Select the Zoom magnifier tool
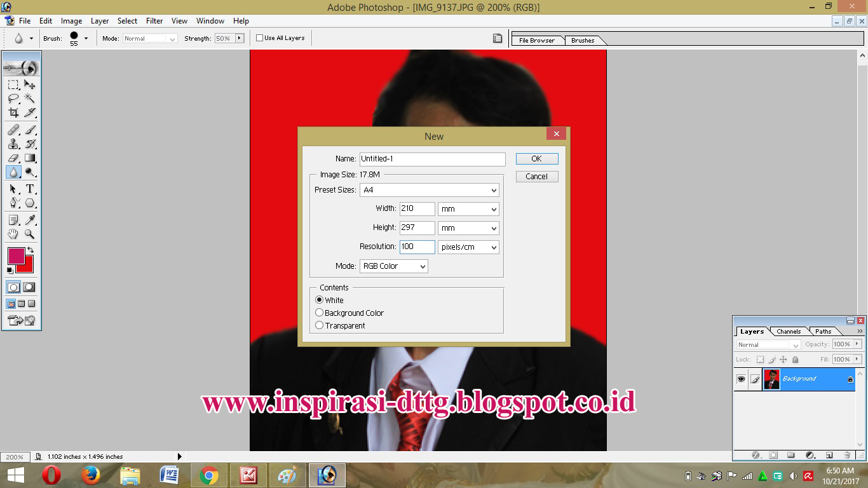 coord(30,234)
